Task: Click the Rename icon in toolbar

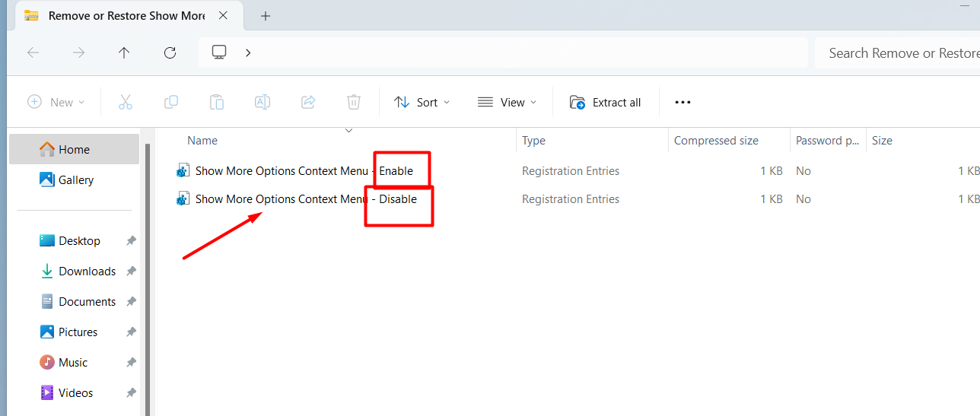Action: (x=262, y=102)
